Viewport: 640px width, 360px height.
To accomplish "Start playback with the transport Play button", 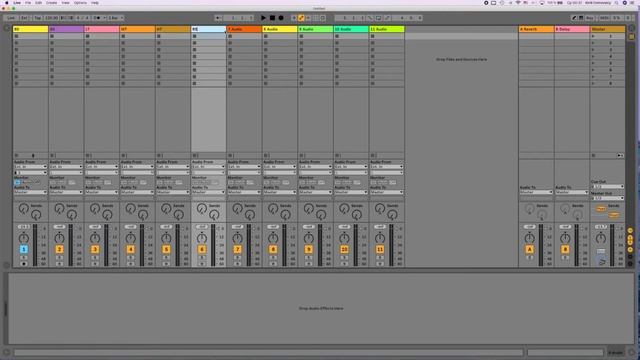I will [x=263, y=18].
